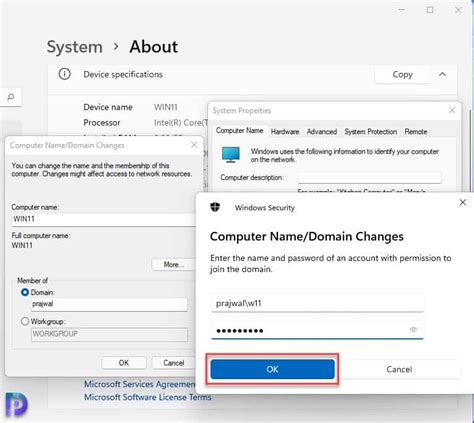Image resolution: width=474 pixels, height=423 pixels.
Task: Copy the device specifications
Action: coord(402,75)
